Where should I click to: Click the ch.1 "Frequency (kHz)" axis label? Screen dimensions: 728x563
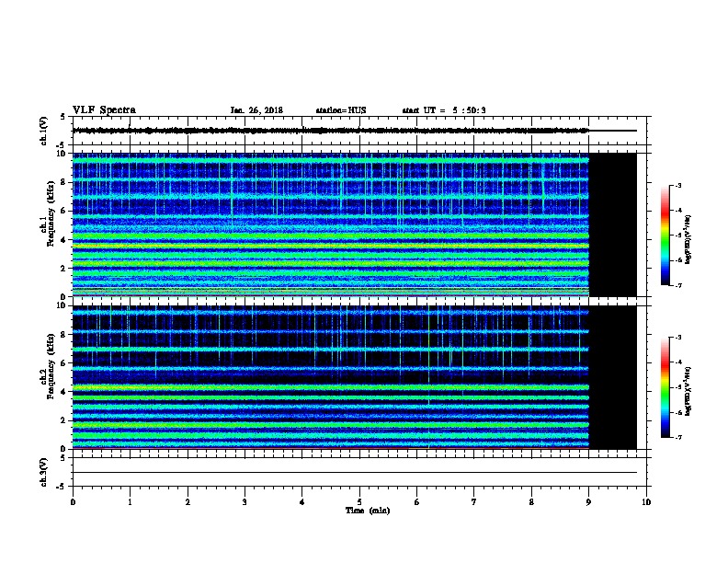click(51, 213)
